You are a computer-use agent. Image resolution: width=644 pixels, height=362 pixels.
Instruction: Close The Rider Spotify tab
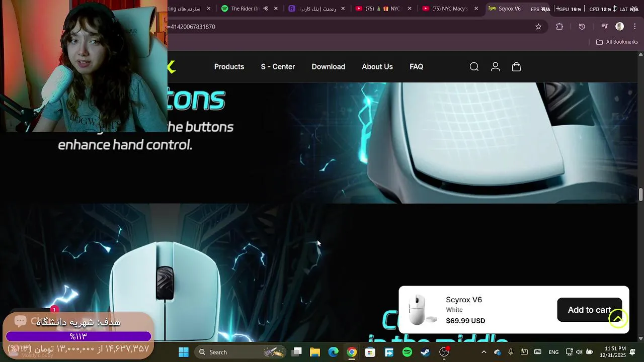[276, 9]
